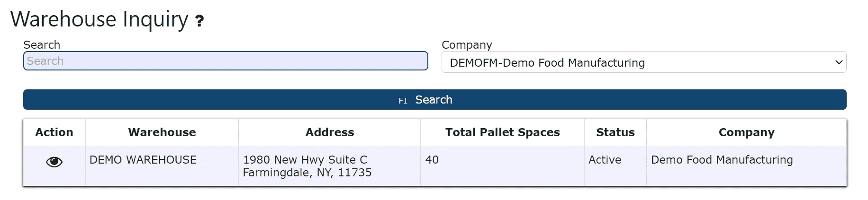Image resolution: width=868 pixels, height=200 pixels.
Task: Click the Address column header
Action: (x=330, y=132)
